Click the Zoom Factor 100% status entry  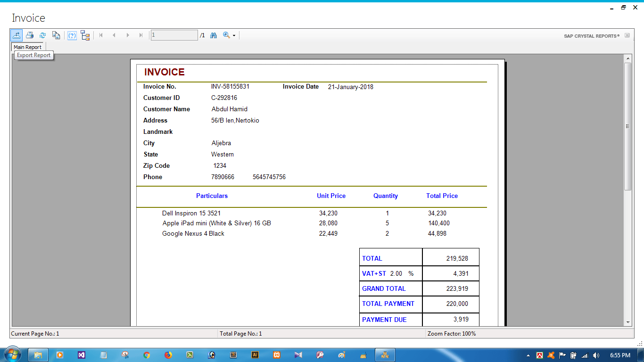tap(452, 334)
